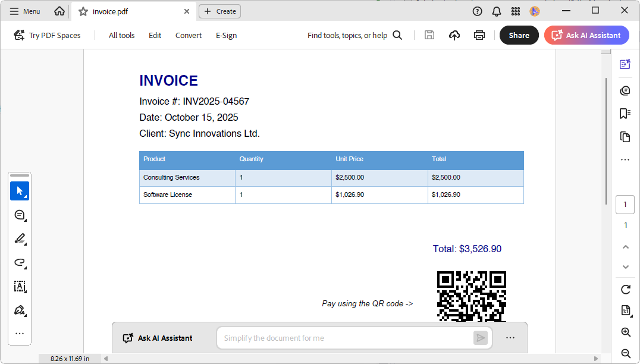Open the bookmarks panel in right sidebar

pyautogui.click(x=625, y=113)
